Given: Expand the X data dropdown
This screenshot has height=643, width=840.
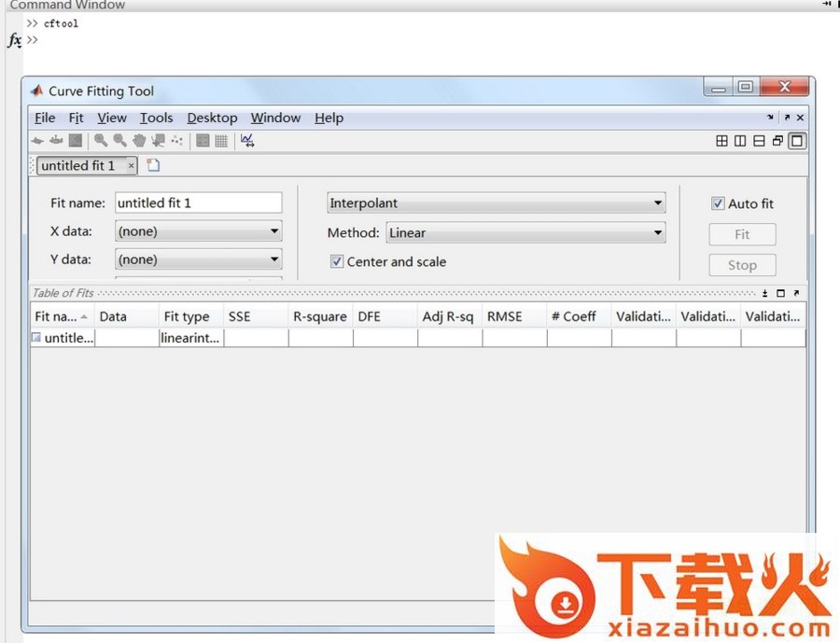Looking at the screenshot, I should 274,231.
